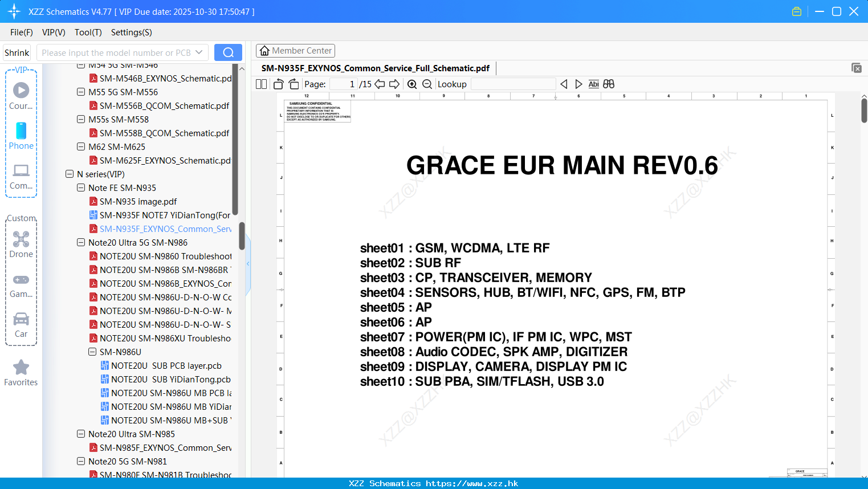The height and width of the screenshot is (489, 868).
Task: Collapse Note20 5G SM-N981 node
Action: coord(81,461)
